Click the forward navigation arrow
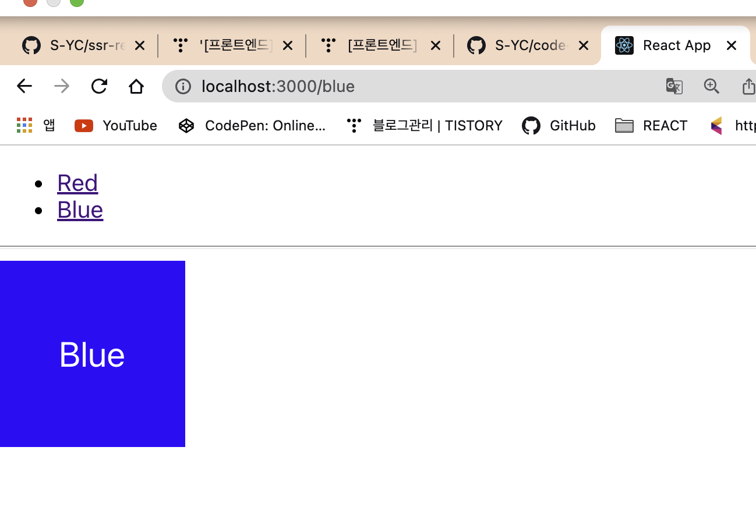This screenshot has width=756, height=532. pos(62,86)
